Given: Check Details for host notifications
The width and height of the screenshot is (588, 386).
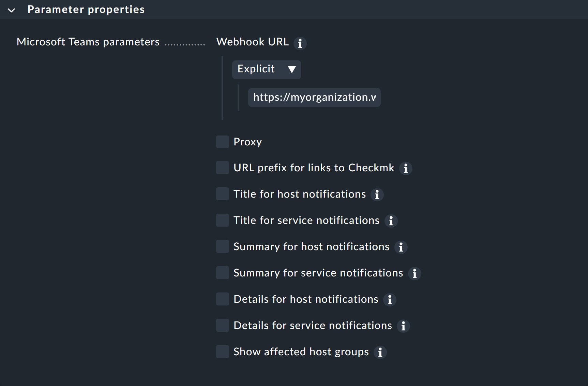Looking at the screenshot, I should click(222, 299).
